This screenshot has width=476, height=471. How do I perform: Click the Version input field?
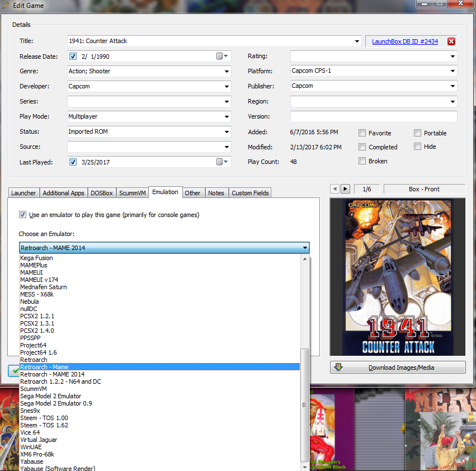(374, 116)
